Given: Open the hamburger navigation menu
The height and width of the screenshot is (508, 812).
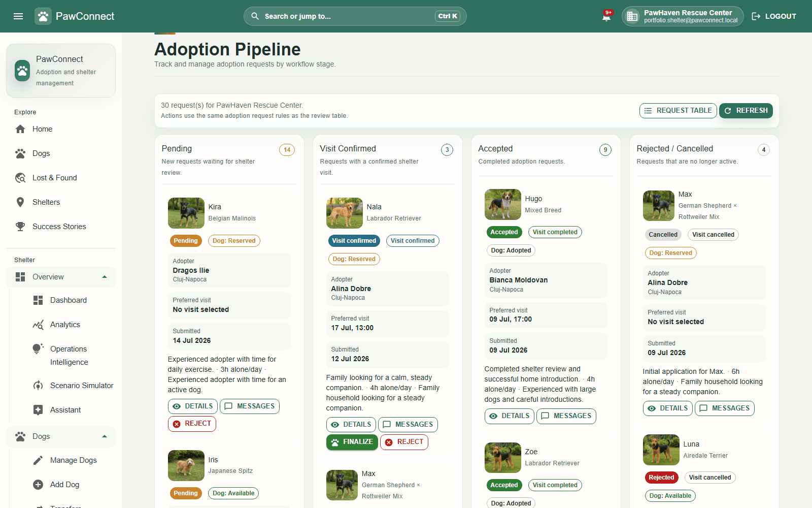Looking at the screenshot, I should click(18, 16).
